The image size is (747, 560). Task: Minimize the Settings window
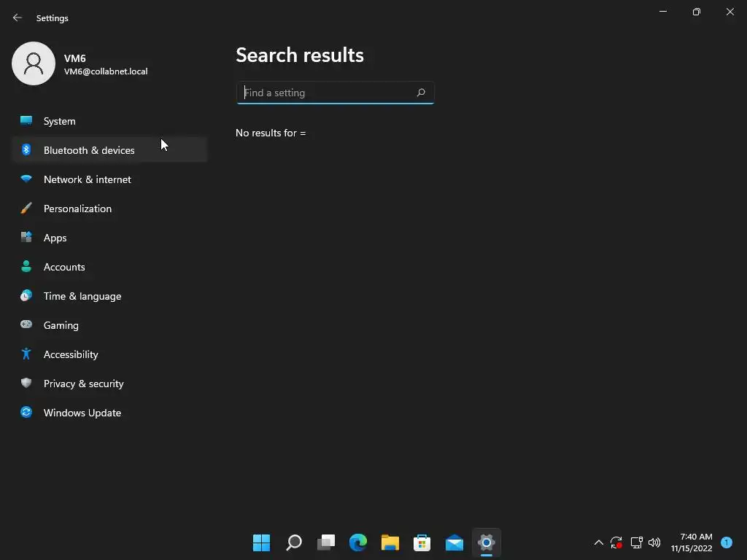point(663,12)
